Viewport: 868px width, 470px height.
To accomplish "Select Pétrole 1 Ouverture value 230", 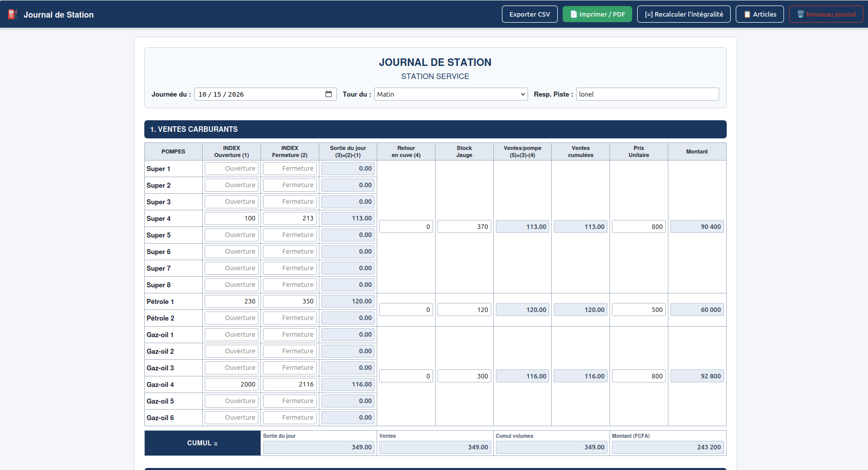I will coord(231,301).
